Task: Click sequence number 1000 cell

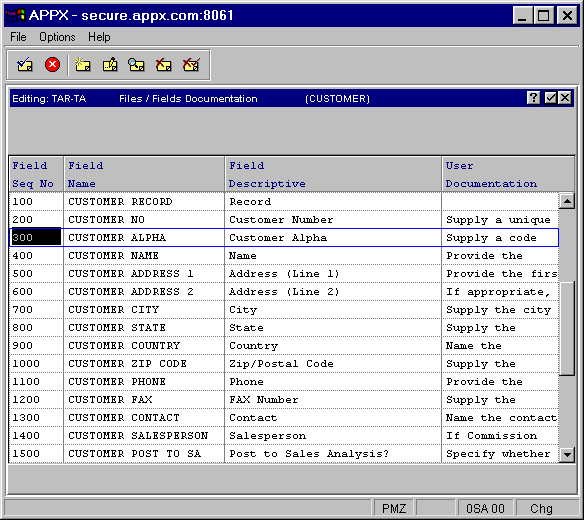Action: point(36,364)
